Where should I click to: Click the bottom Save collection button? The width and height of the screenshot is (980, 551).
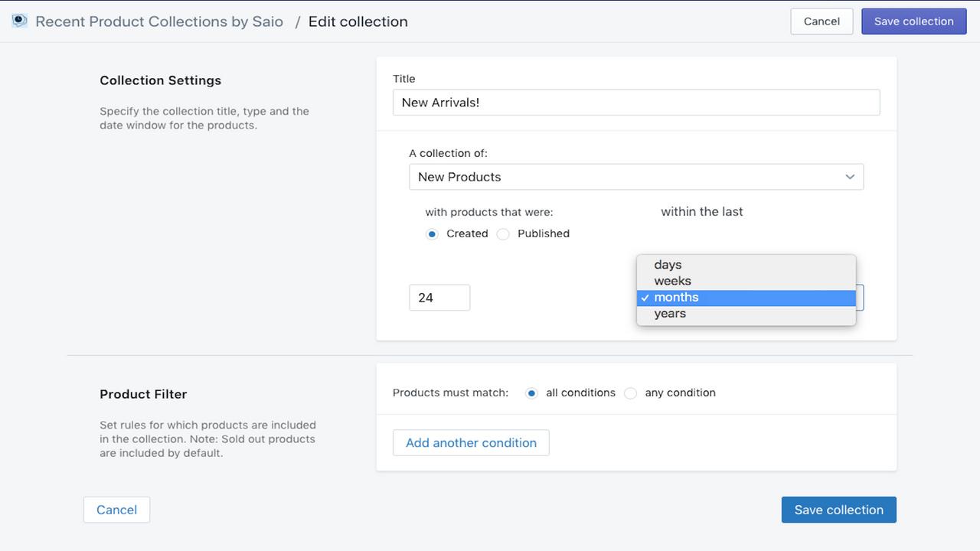[838, 510]
